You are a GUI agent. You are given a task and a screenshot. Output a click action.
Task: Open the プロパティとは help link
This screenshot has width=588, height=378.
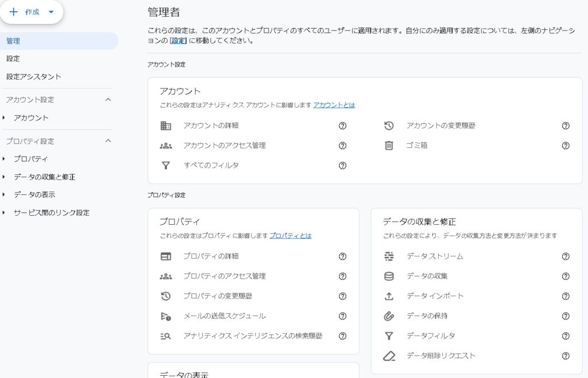tap(290, 235)
